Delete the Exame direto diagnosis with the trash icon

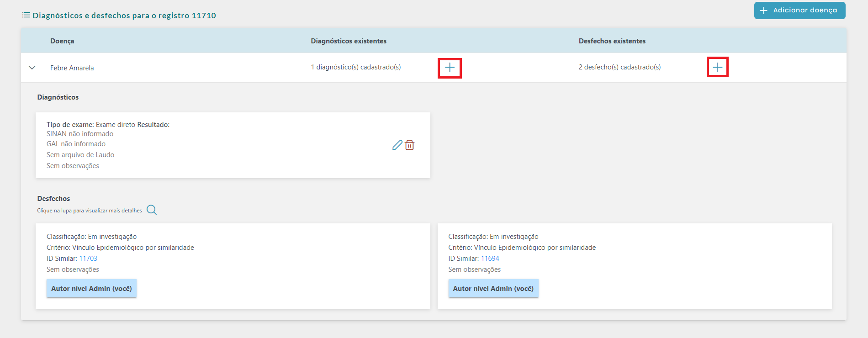click(x=410, y=145)
